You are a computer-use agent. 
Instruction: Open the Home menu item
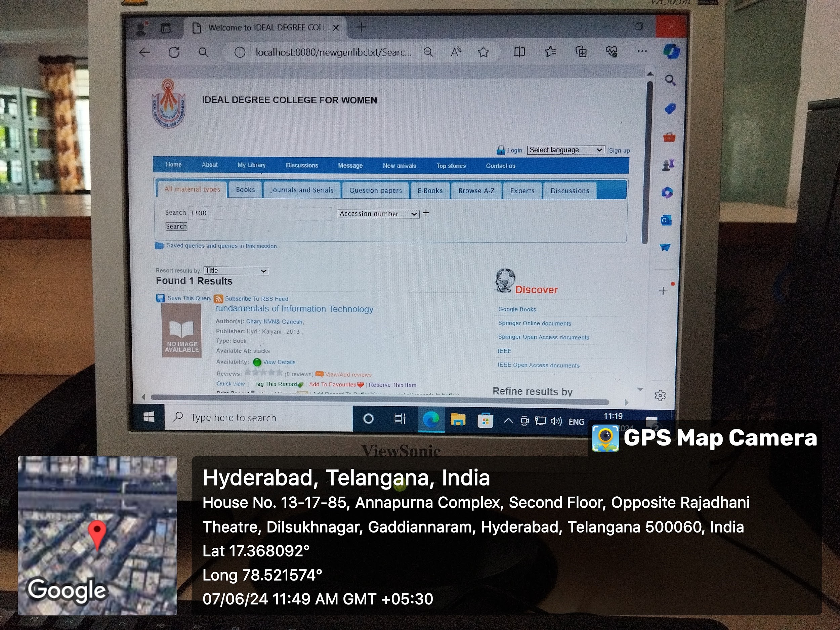[174, 164]
